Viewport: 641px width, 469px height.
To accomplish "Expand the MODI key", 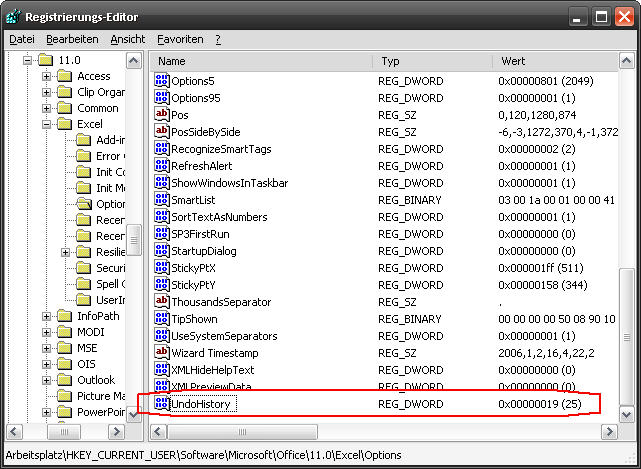I will (x=46, y=332).
